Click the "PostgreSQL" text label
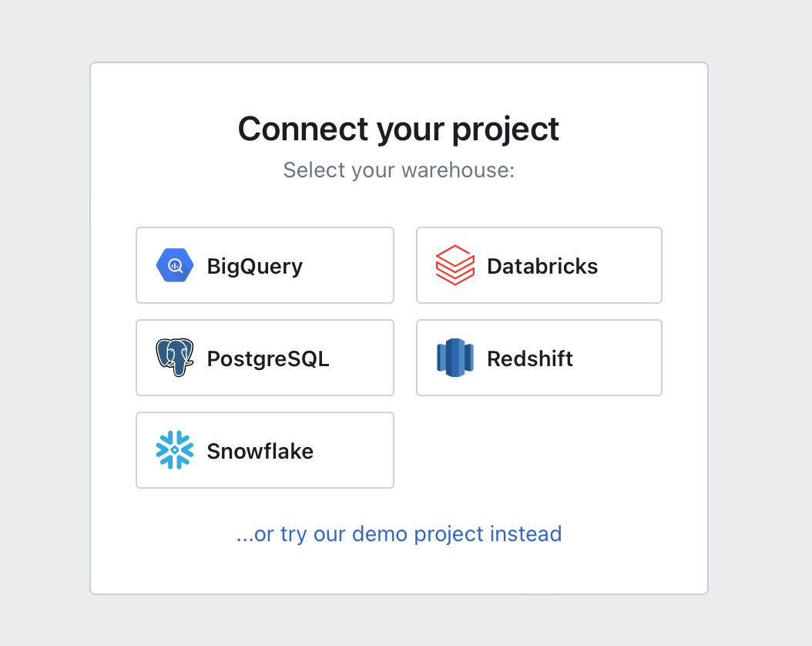The width and height of the screenshot is (812, 646). point(268,359)
